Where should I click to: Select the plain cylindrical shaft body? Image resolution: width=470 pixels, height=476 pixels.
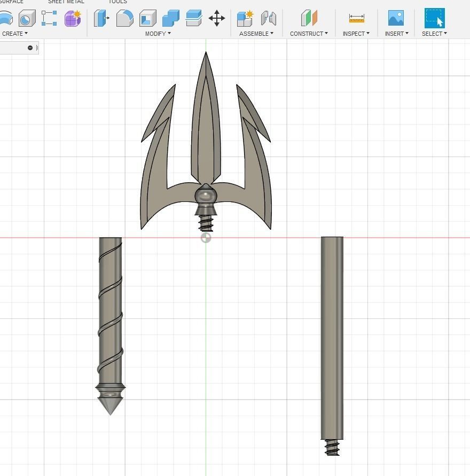point(332,338)
